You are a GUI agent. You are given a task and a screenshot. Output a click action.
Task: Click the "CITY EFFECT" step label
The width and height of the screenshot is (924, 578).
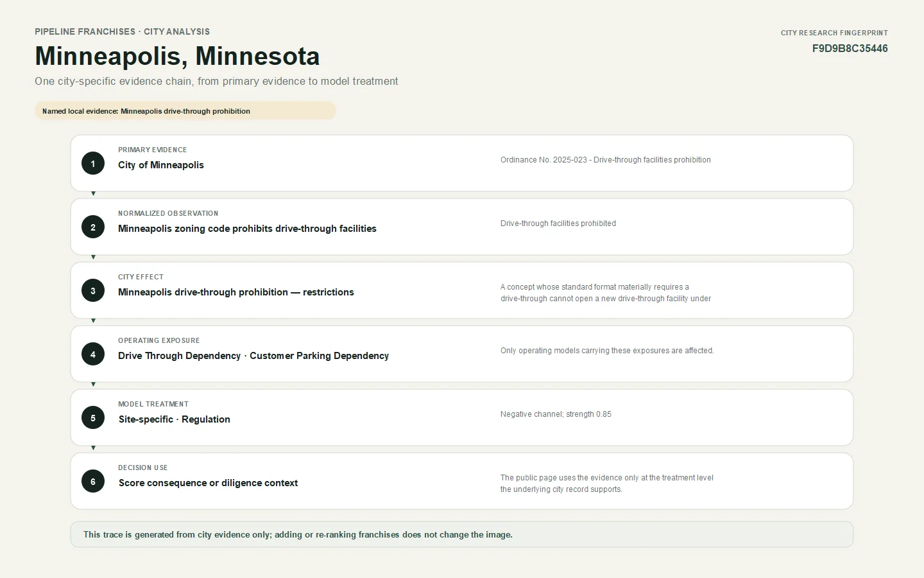point(141,277)
